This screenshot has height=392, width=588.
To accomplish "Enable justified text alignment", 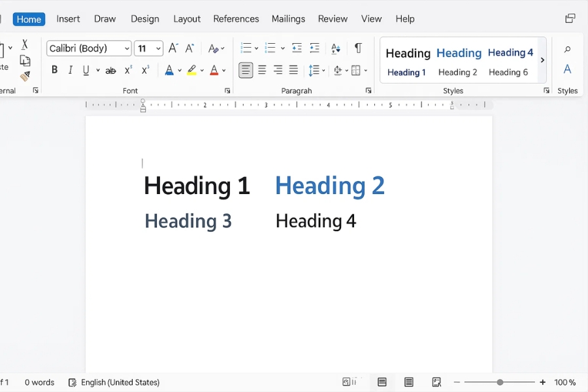I will [293, 69].
